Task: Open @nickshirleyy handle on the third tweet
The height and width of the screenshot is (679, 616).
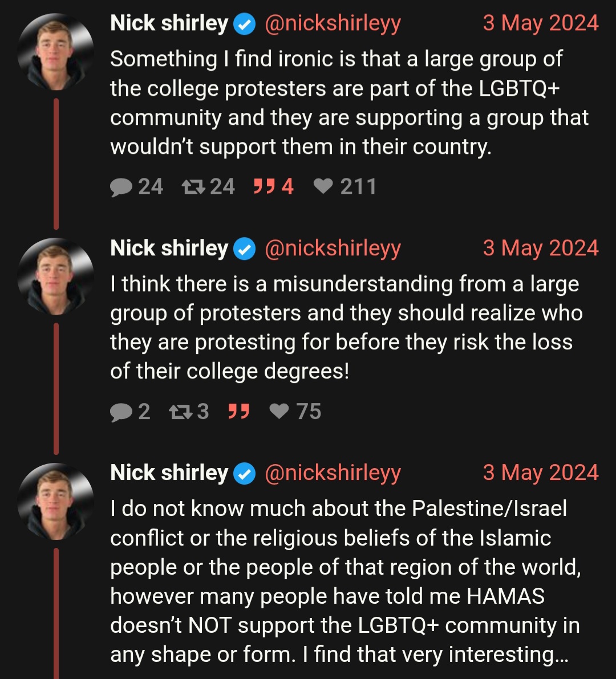Action: 333,473
